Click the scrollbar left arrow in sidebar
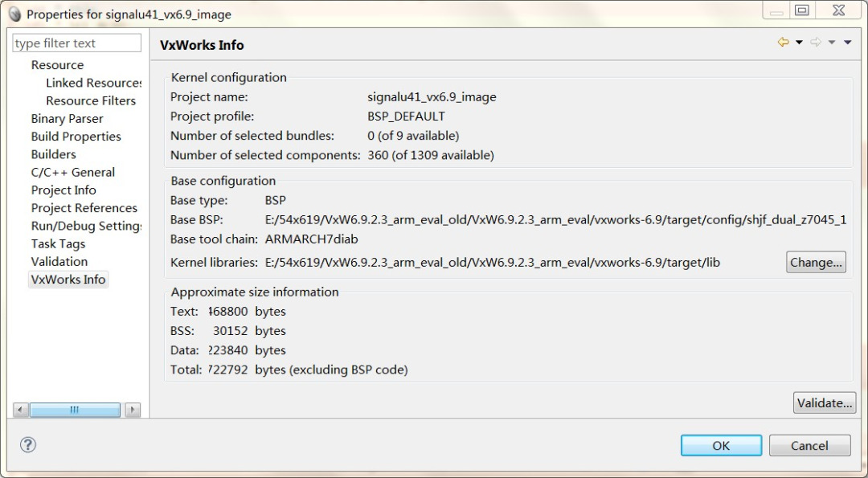This screenshot has height=478, width=868. pos(21,410)
